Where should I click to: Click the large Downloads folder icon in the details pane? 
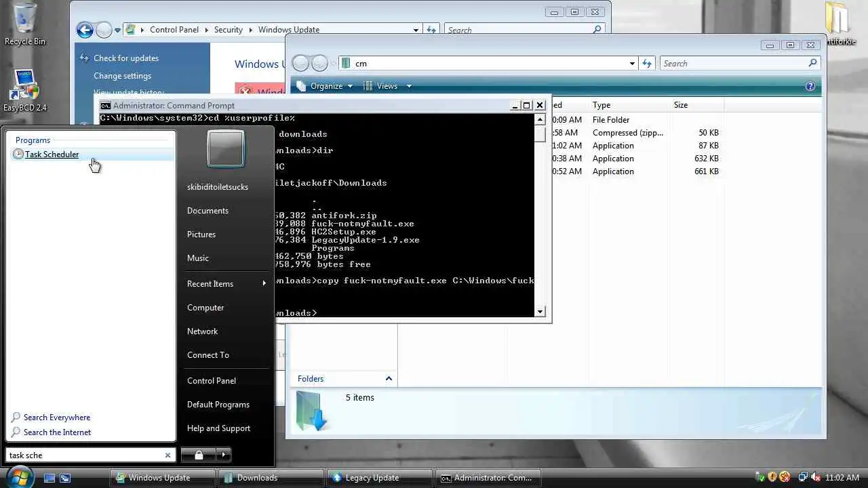point(313,411)
